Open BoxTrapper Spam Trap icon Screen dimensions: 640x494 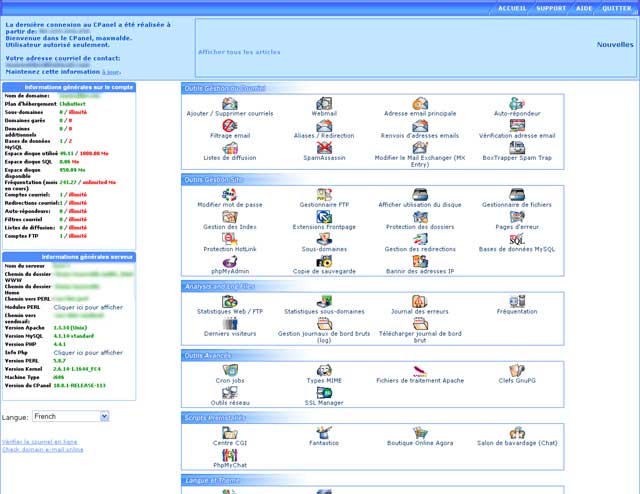517,148
